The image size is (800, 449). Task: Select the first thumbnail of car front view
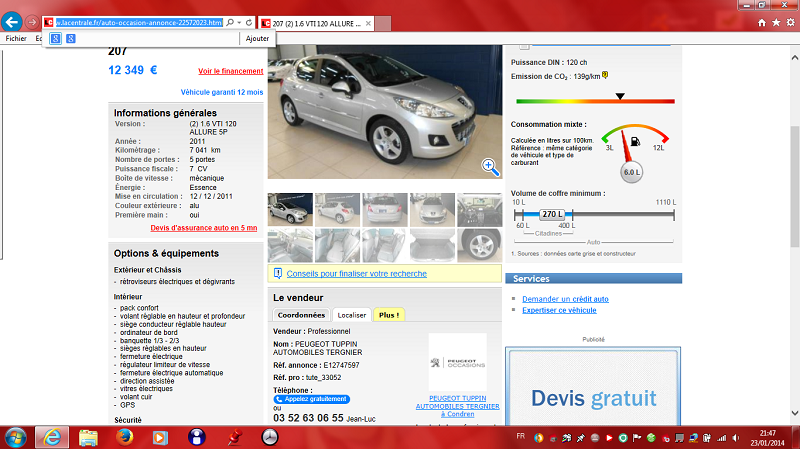click(290, 209)
